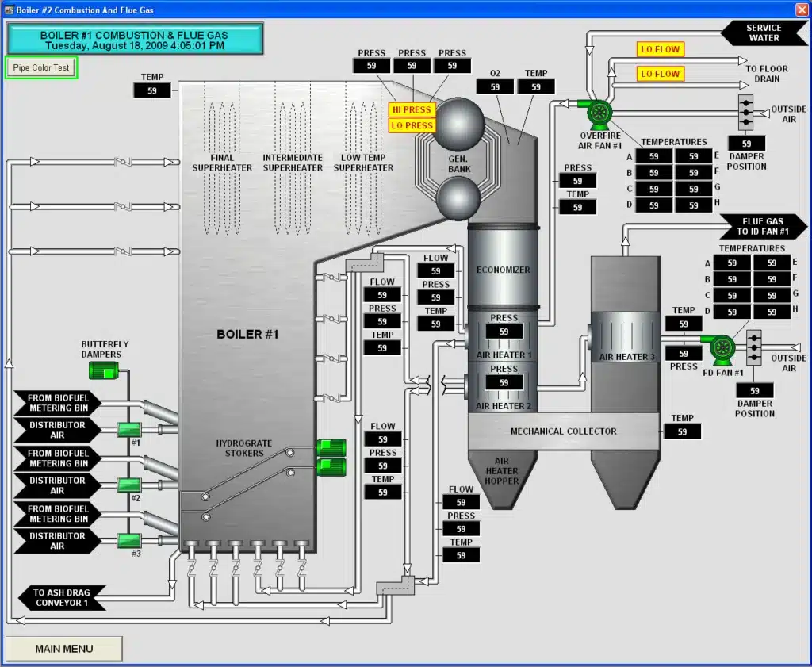Click the upper LO FLOW alarm indicator
The width and height of the screenshot is (812, 667).
tap(661, 49)
